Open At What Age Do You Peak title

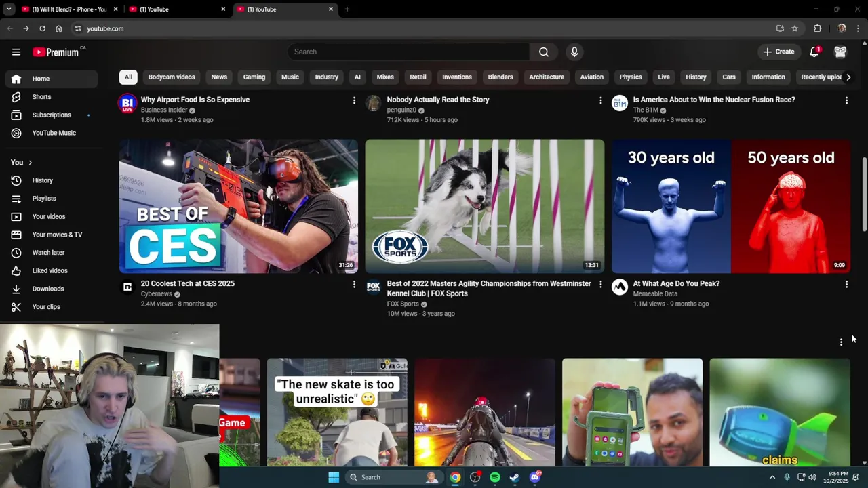(676, 283)
